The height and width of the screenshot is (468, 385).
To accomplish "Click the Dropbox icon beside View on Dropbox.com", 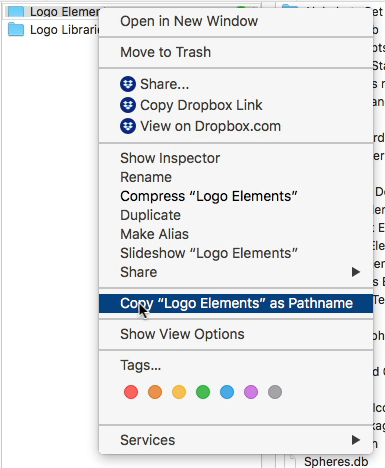I will 128,126.
